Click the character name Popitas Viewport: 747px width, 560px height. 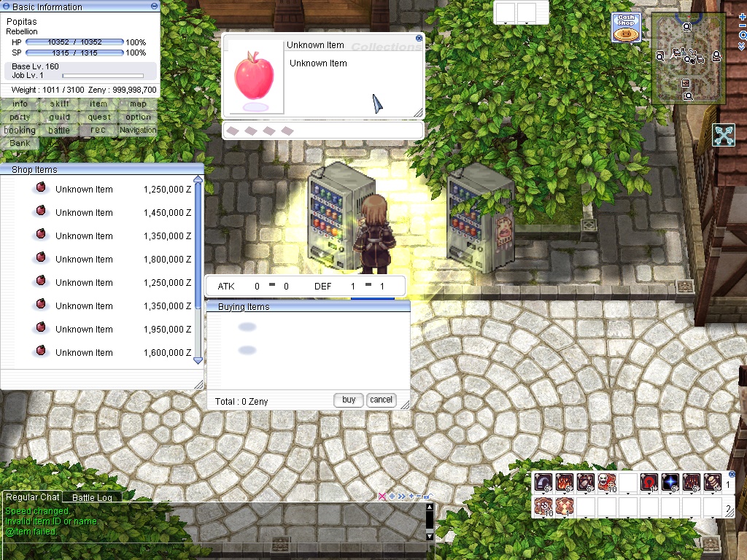21,21
